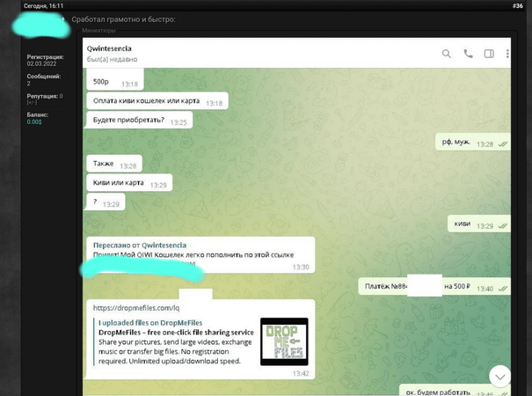Select the '?' message at 13:29
532x396 pixels.
tap(106, 202)
